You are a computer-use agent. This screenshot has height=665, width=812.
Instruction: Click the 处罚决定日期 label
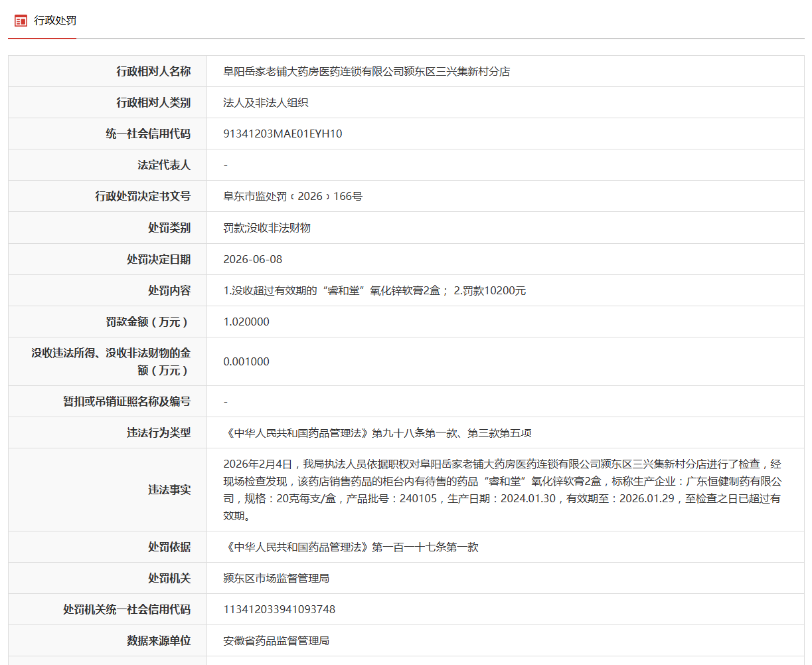coord(159,259)
